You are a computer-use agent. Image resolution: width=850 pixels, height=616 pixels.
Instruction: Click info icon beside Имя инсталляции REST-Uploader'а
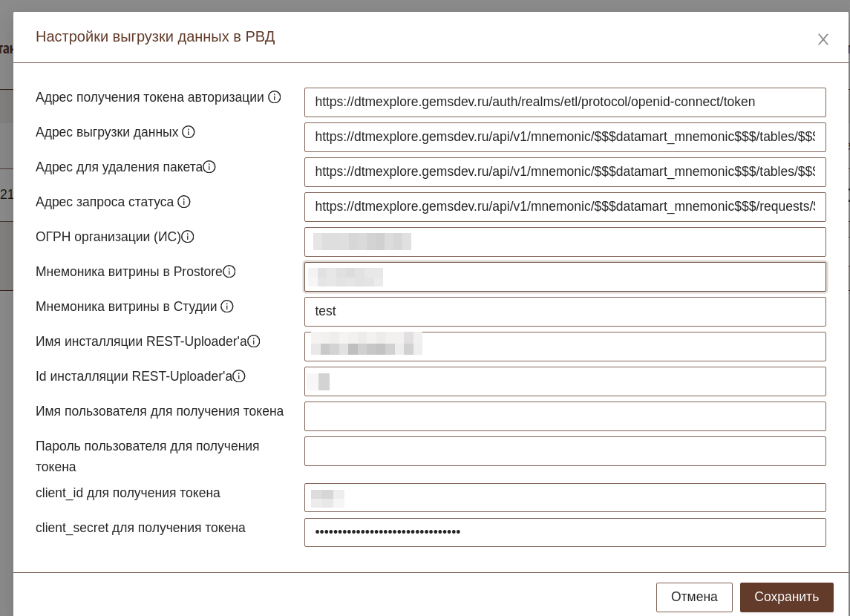(254, 341)
